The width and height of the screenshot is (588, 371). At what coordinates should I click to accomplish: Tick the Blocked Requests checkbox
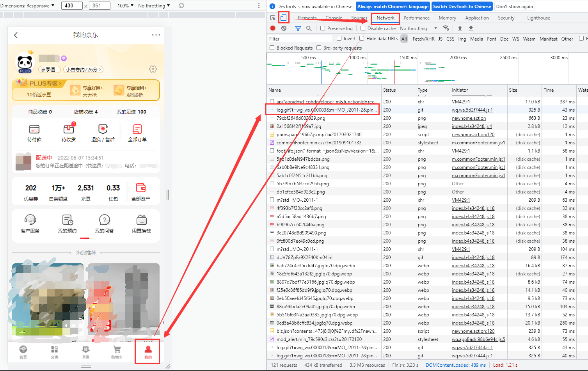272,48
